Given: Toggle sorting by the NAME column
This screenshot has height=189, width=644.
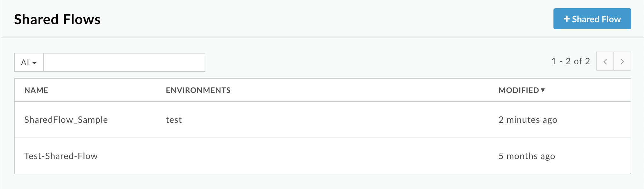Looking at the screenshot, I should (36, 90).
